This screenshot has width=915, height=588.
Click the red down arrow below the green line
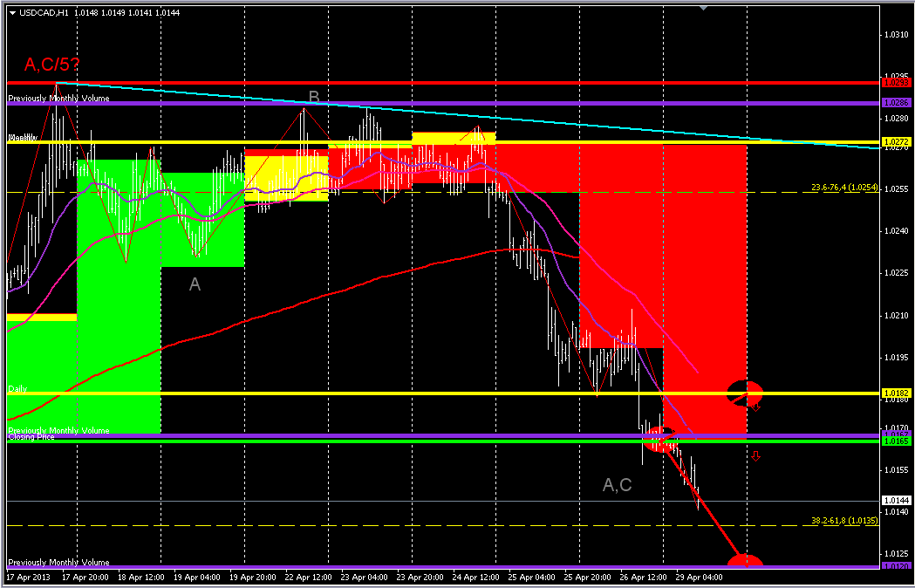(x=755, y=456)
